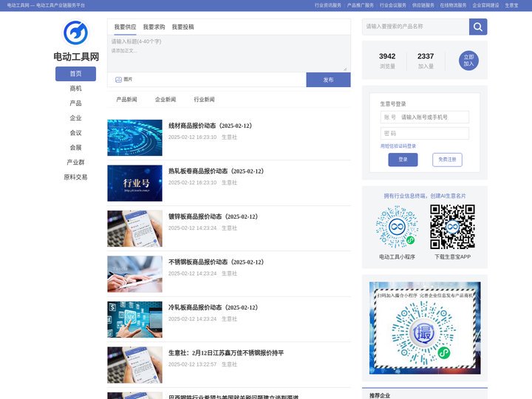This screenshot has width=532, height=399.
Task: Click the 图片 image upload icon
Action: point(118,79)
